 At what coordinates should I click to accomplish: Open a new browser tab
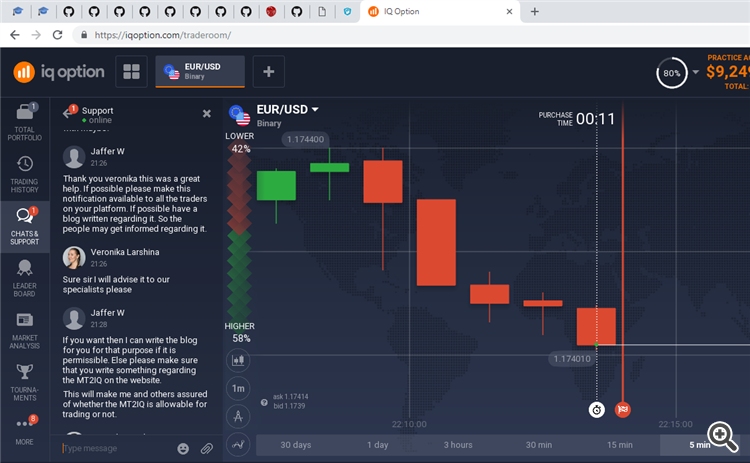[535, 11]
